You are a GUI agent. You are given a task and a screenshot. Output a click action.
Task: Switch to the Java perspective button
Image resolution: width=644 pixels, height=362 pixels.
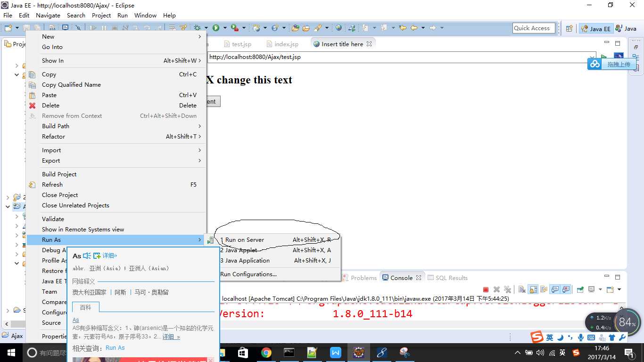click(626, 29)
